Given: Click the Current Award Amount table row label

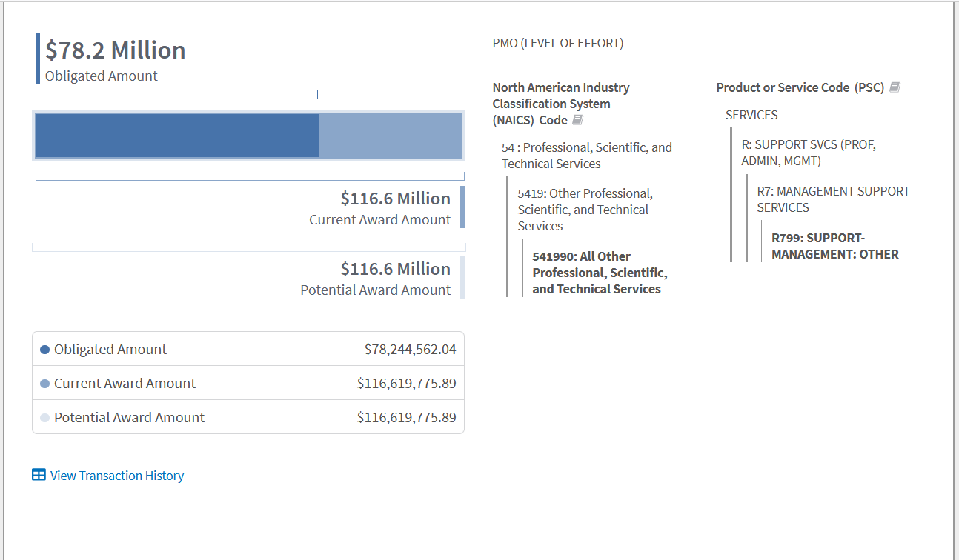Looking at the screenshot, I should click(125, 383).
